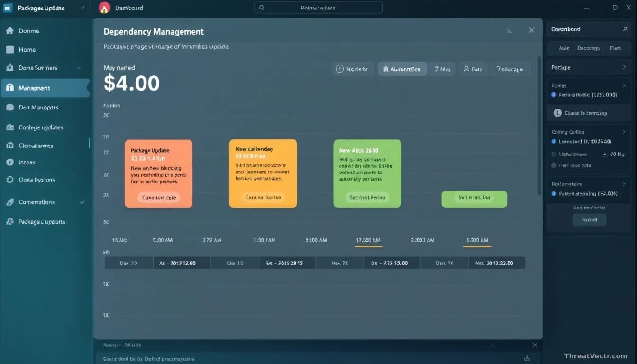The height and width of the screenshot is (364, 637).
Task: Click the magnifier icon in the search bar
Action: point(262,8)
